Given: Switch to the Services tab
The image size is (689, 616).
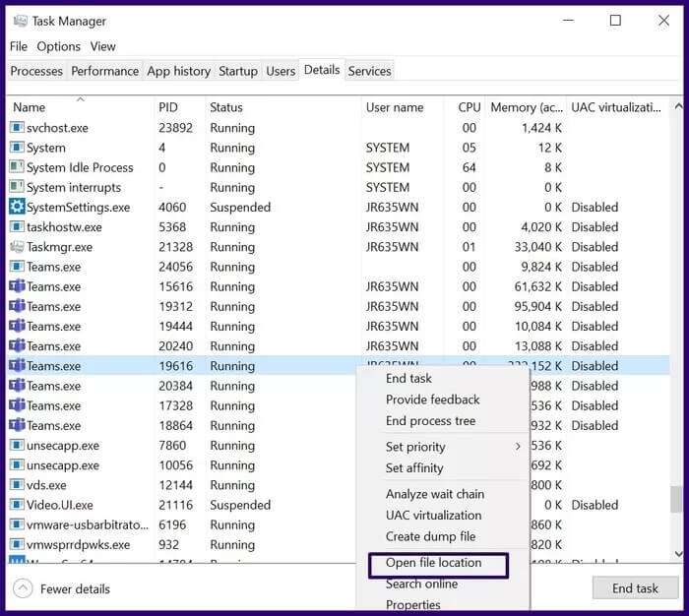Looking at the screenshot, I should (x=369, y=71).
